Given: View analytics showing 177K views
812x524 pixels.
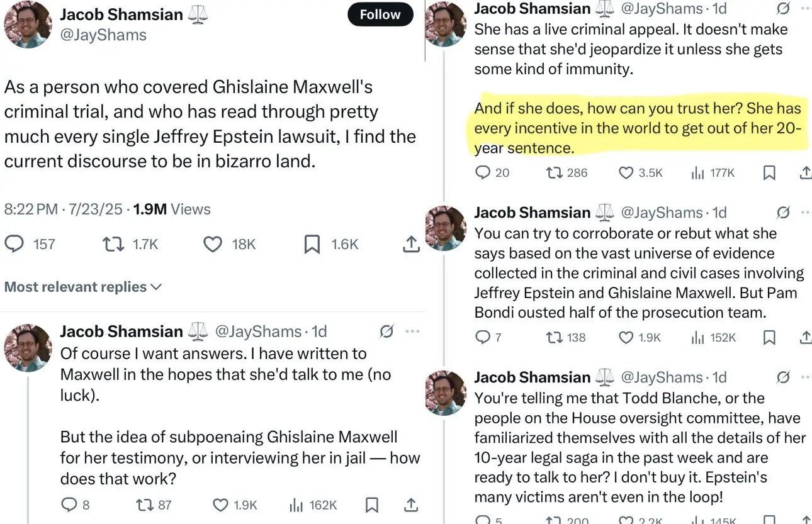Looking at the screenshot, I should (x=713, y=172).
